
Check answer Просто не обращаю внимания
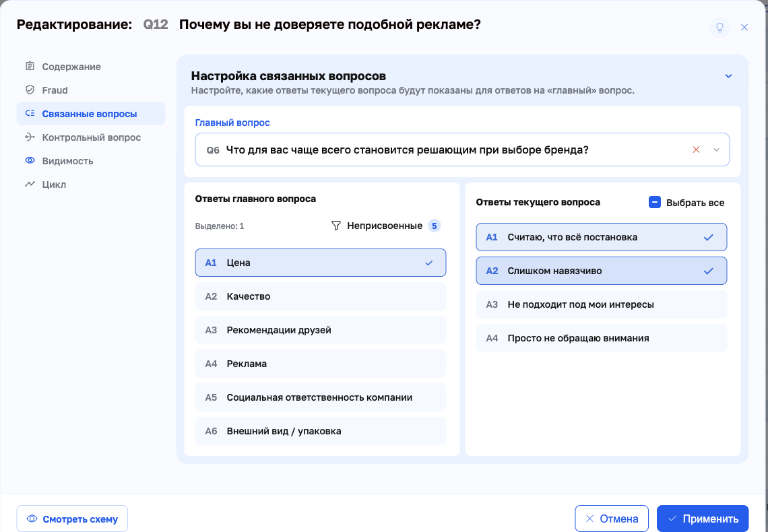[x=602, y=338]
